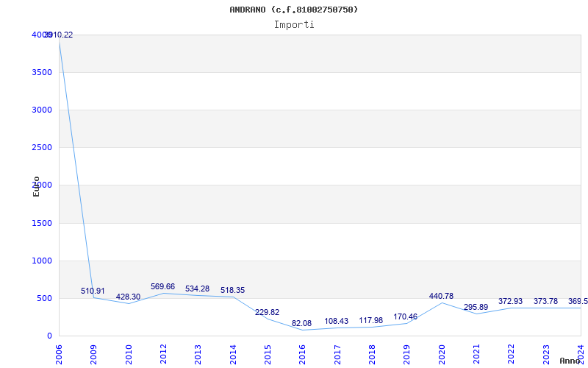Screen dimensions: 588x368
Task: Select the chart title ANDRANO (c.f.81002750750)
Action: 293,10
